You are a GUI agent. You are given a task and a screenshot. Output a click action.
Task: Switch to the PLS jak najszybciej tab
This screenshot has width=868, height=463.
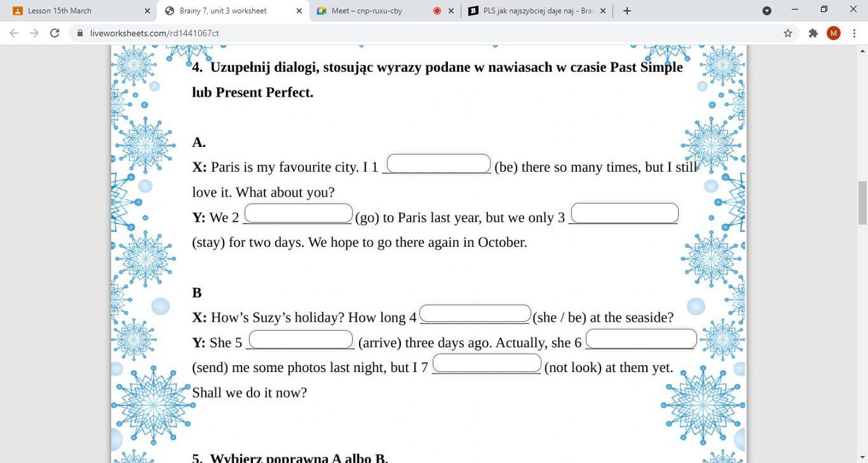pos(538,11)
